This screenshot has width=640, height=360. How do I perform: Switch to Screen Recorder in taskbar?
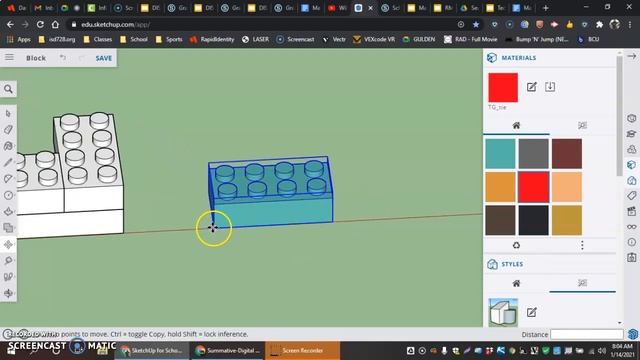pos(302,351)
